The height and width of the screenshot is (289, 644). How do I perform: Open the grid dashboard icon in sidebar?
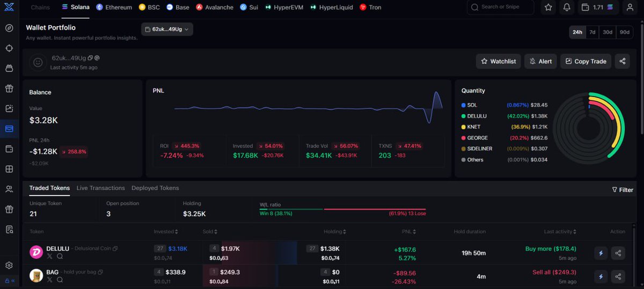point(9,169)
